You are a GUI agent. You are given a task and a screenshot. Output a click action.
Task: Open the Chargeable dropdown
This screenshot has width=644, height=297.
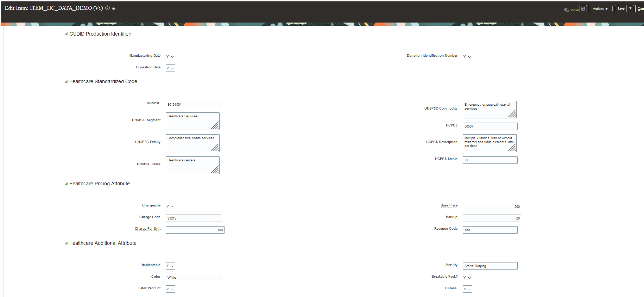170,206
